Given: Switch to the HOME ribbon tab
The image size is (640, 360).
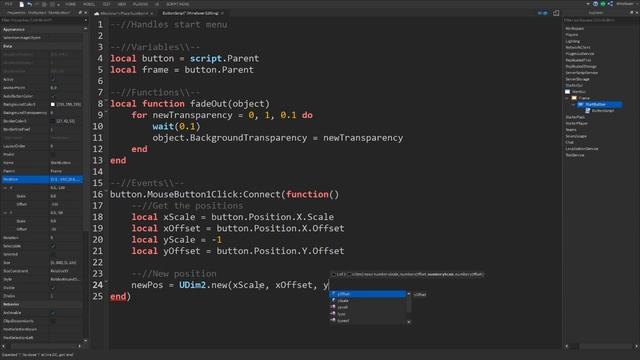Looking at the screenshot, I should coord(71,4).
